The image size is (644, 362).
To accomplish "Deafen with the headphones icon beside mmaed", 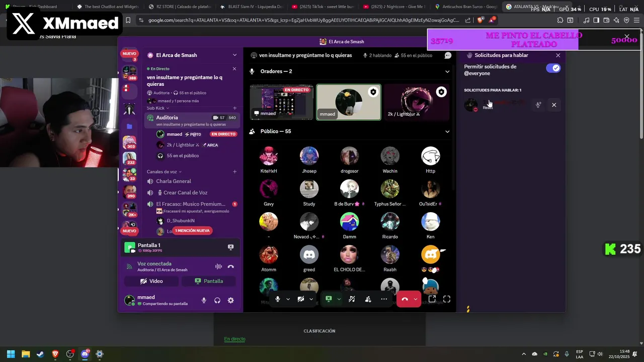I will tap(217, 300).
